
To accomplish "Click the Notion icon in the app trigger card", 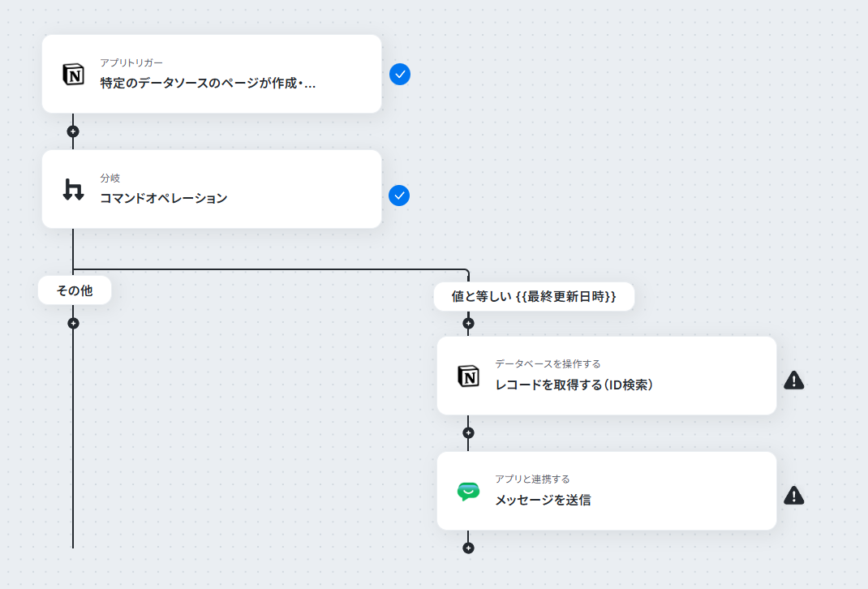I will [x=73, y=74].
